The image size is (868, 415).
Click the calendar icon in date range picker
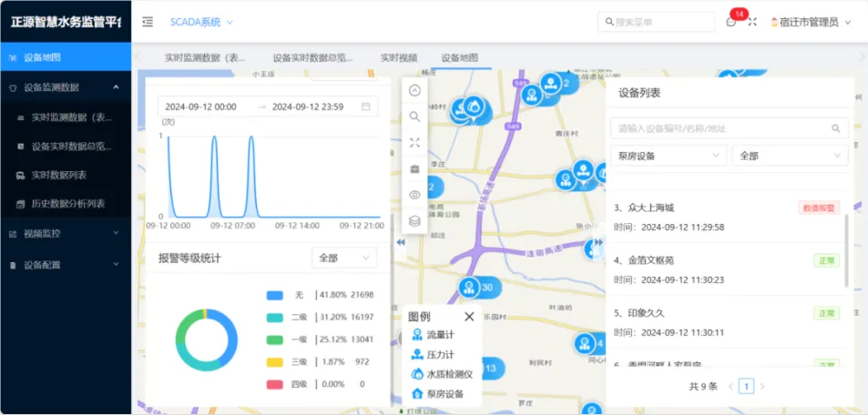coord(366,106)
